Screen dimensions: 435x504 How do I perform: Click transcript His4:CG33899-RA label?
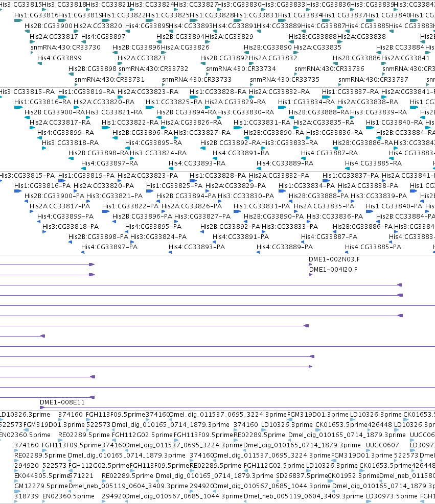(65, 132)
